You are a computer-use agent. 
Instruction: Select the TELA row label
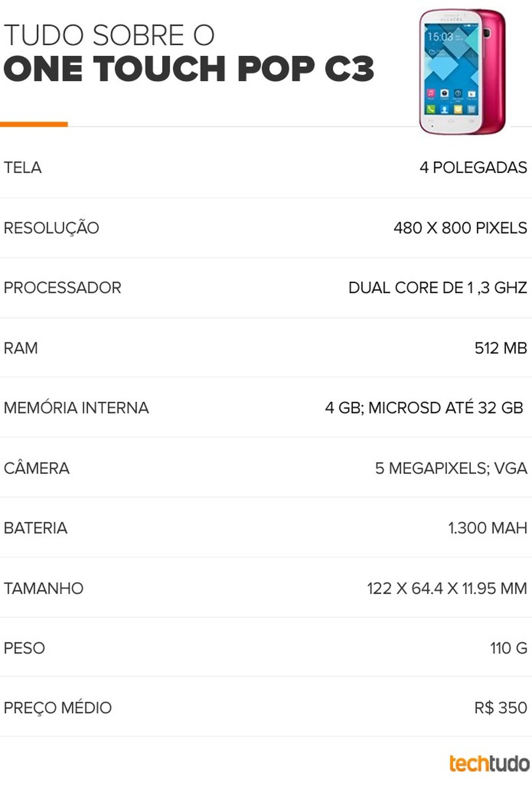coord(23,168)
